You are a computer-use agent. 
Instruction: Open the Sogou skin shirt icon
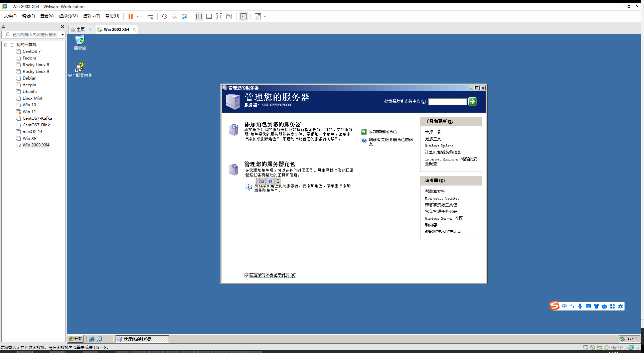tap(596, 306)
